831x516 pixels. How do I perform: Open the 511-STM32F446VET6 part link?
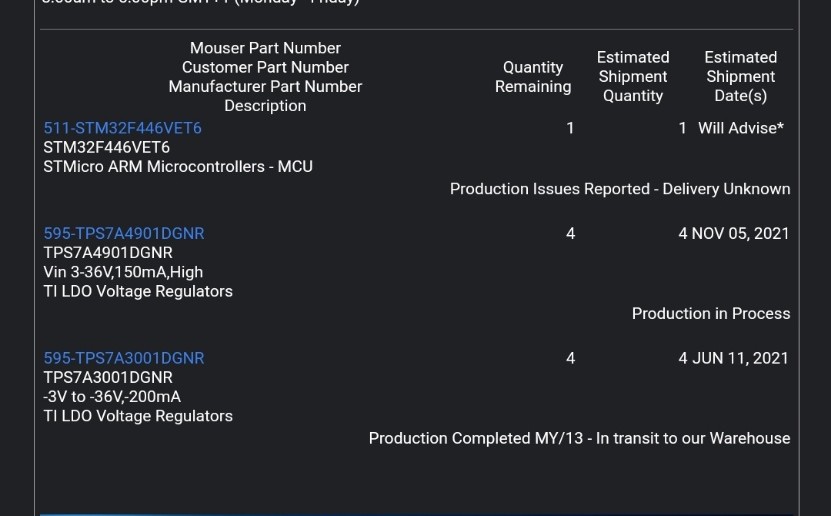(122, 128)
